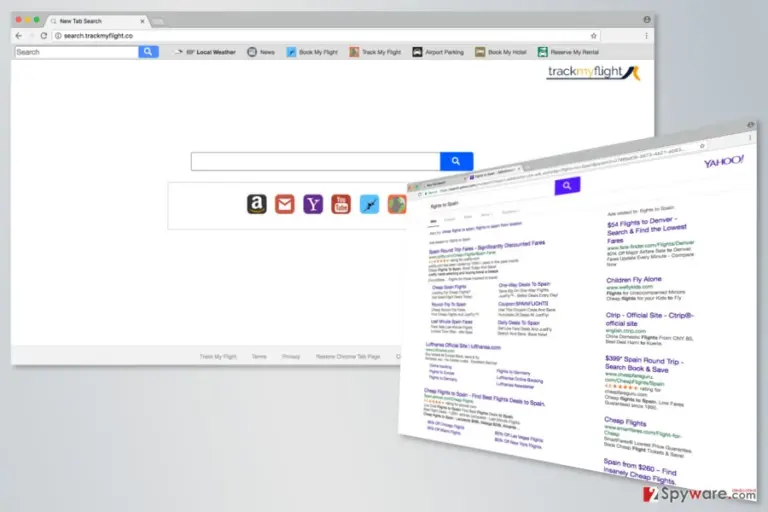Open Track My Flight footer link
Viewport: 768px width, 512px height.
pos(218,357)
